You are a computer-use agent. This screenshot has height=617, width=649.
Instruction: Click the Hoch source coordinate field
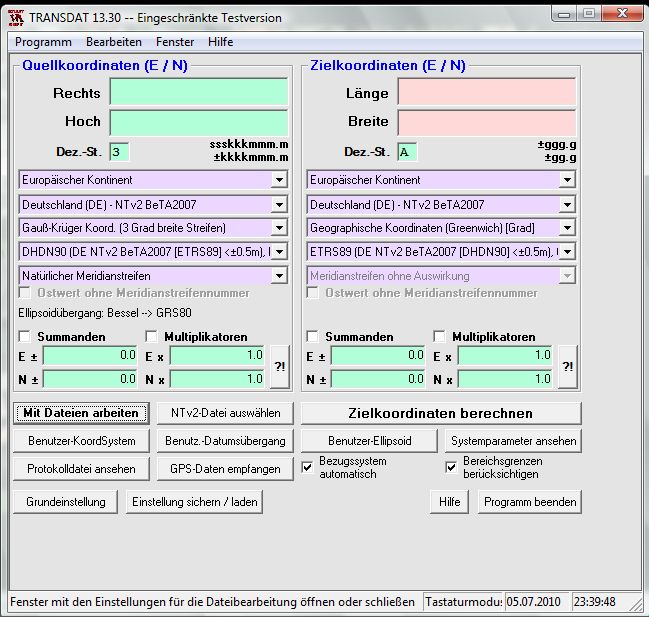pyautogui.click(x=199, y=122)
